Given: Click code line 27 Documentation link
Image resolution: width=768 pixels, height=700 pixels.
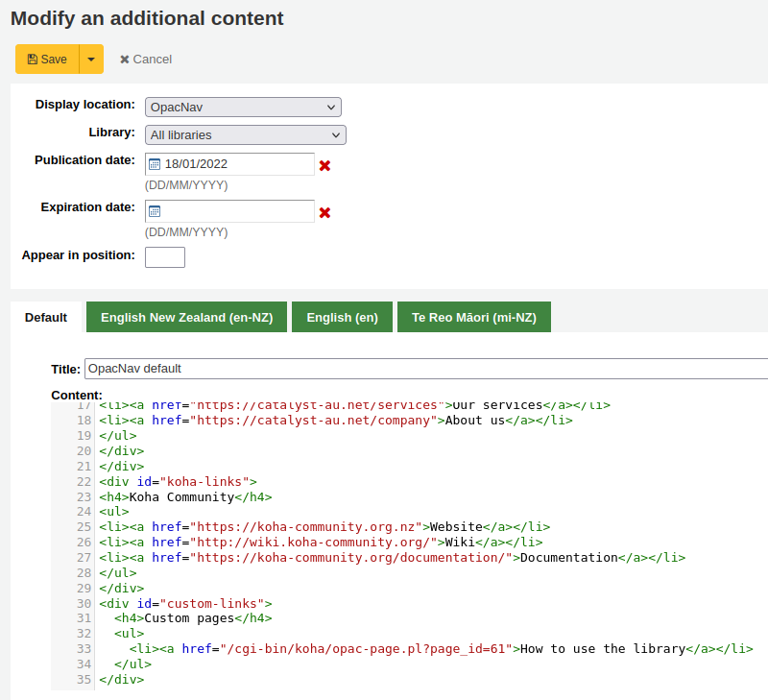Looking at the screenshot, I should tap(392, 558).
